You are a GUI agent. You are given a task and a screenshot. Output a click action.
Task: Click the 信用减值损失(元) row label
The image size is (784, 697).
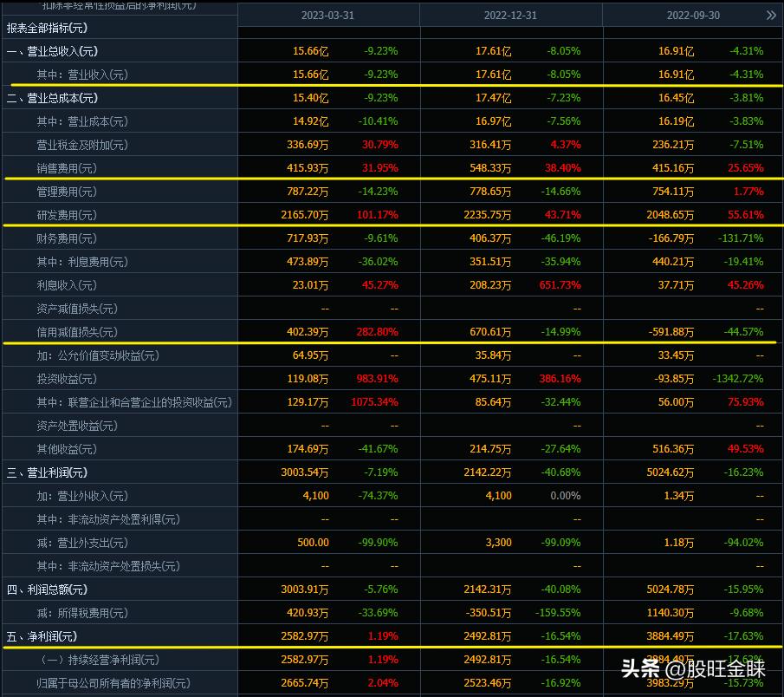pyautogui.click(x=77, y=332)
